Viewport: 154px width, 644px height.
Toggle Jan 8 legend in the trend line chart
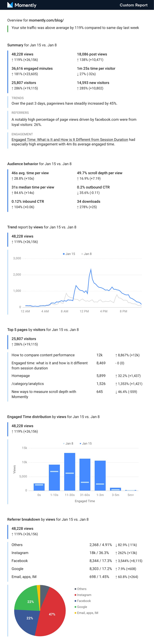(87, 254)
